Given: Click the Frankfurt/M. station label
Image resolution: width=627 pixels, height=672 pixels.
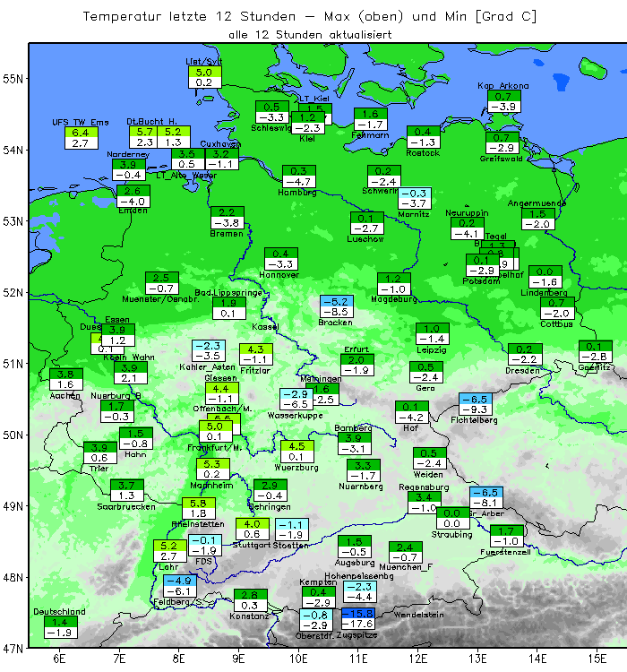Looking at the screenshot, I should (x=215, y=448).
